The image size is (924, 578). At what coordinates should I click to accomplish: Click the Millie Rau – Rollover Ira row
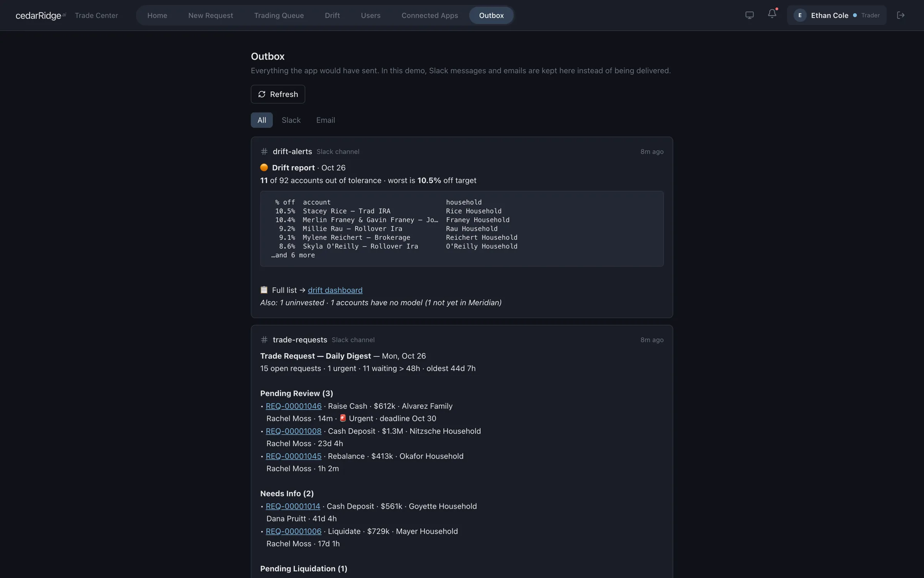pos(388,229)
